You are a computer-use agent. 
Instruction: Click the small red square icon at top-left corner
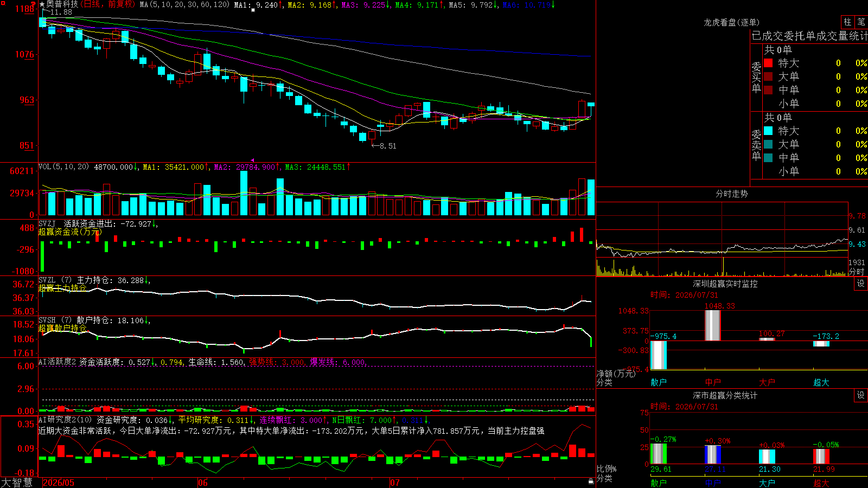3,3
